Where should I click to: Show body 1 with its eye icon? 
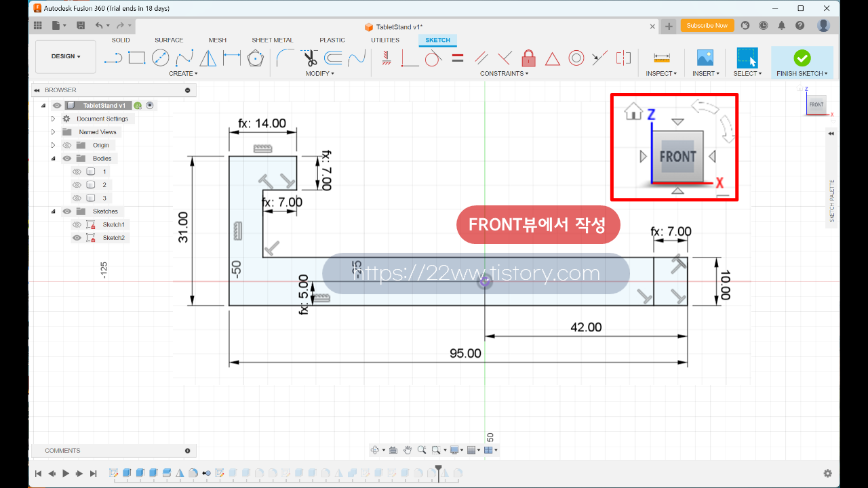(77, 171)
